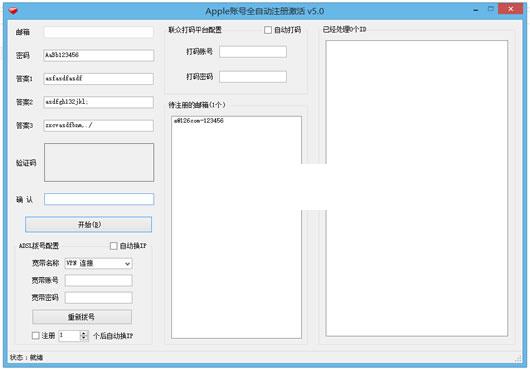530x370 pixels.
Task: Minimize the Apple registration window
Action: click(x=476, y=10)
